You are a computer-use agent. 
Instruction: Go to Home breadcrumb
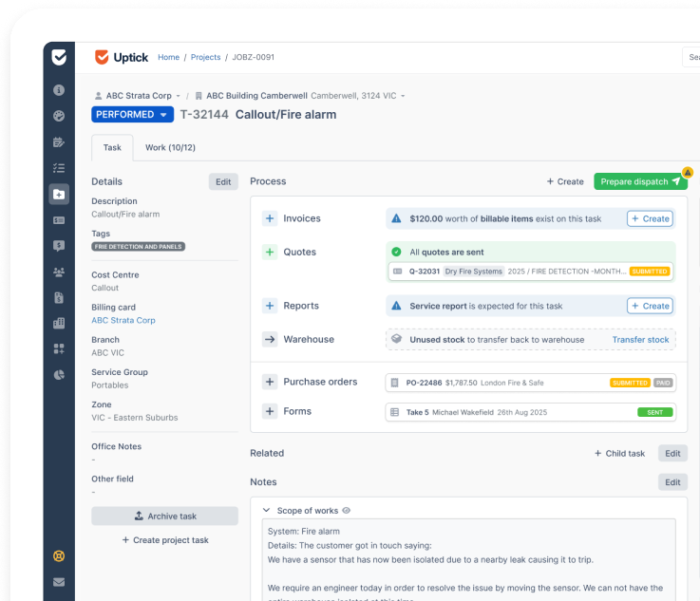pos(168,57)
